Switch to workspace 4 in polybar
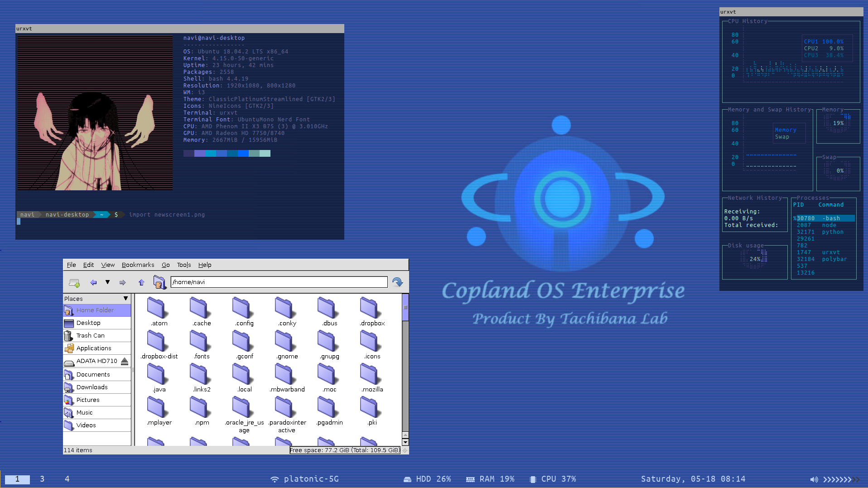Viewport: 868px width, 488px height. pyautogui.click(x=67, y=479)
